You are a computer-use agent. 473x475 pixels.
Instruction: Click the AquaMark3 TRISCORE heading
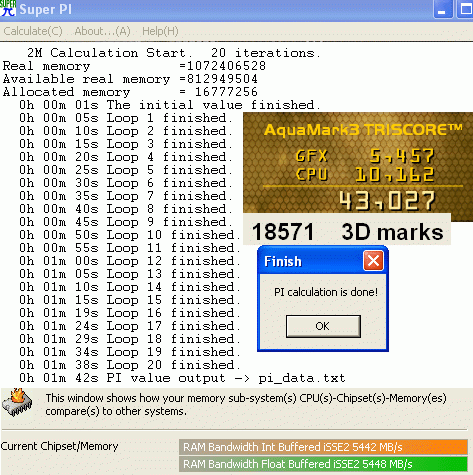tap(363, 129)
